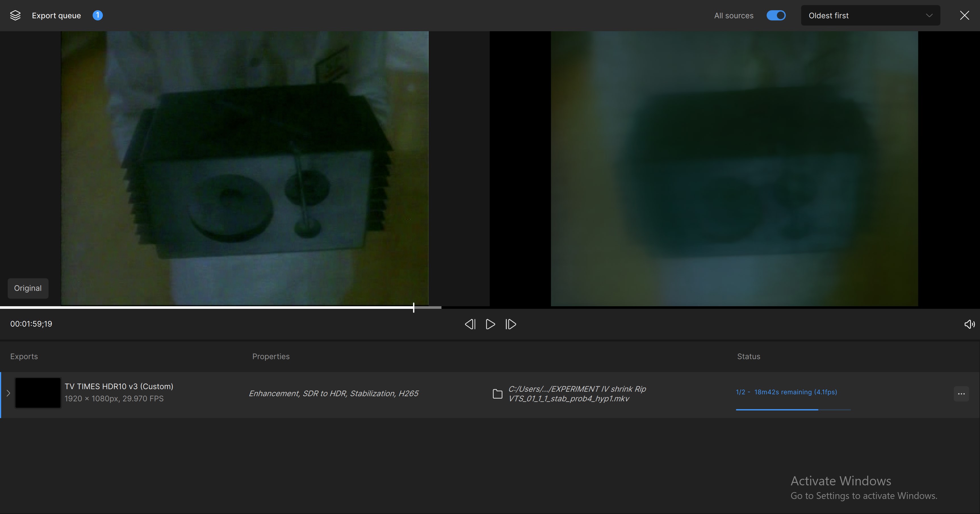Image resolution: width=980 pixels, height=514 pixels.
Task: Click the TV TIMES HDR10 v3 thumbnail
Action: click(38, 393)
